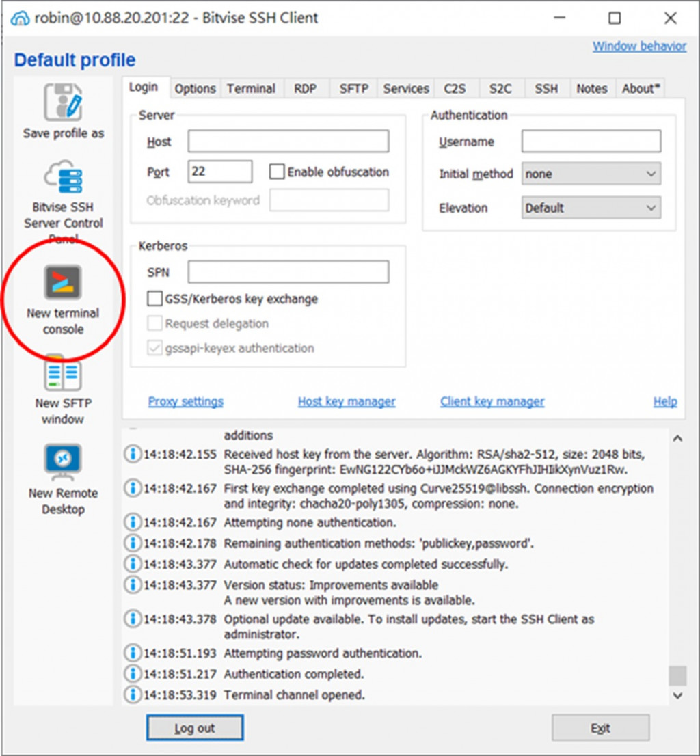Open Client key manager link

[x=492, y=401]
